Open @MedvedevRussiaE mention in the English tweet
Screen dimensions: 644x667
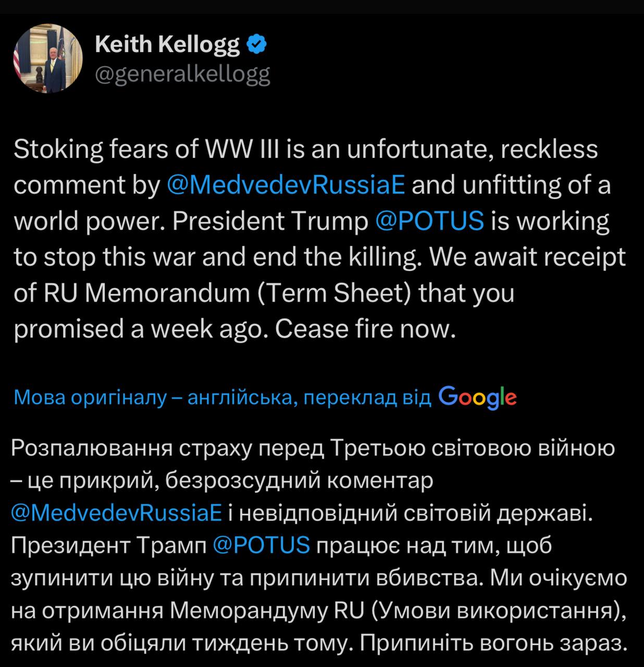click(x=286, y=186)
